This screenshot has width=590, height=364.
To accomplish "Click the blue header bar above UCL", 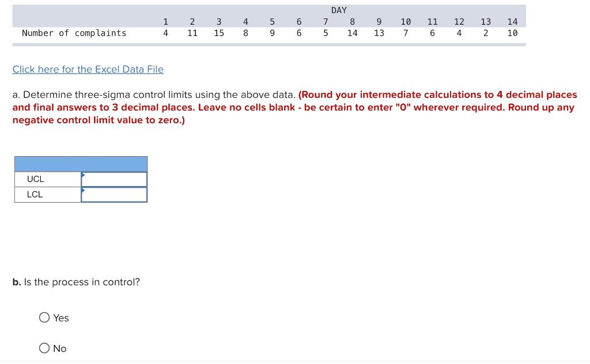I will 81,164.
